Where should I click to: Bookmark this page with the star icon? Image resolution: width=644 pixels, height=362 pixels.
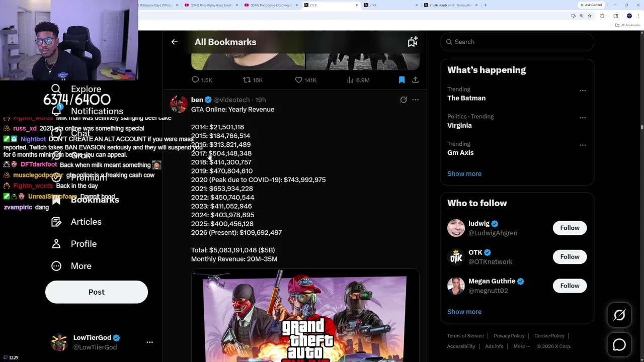[589, 16]
